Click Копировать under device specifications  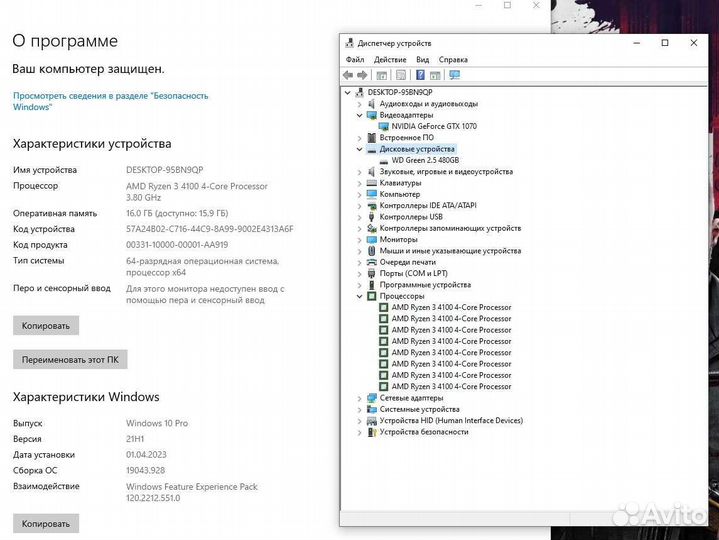point(46,326)
